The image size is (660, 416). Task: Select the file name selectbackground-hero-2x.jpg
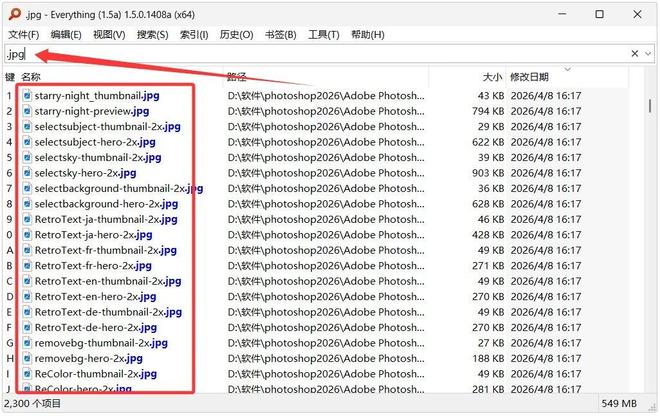106,204
